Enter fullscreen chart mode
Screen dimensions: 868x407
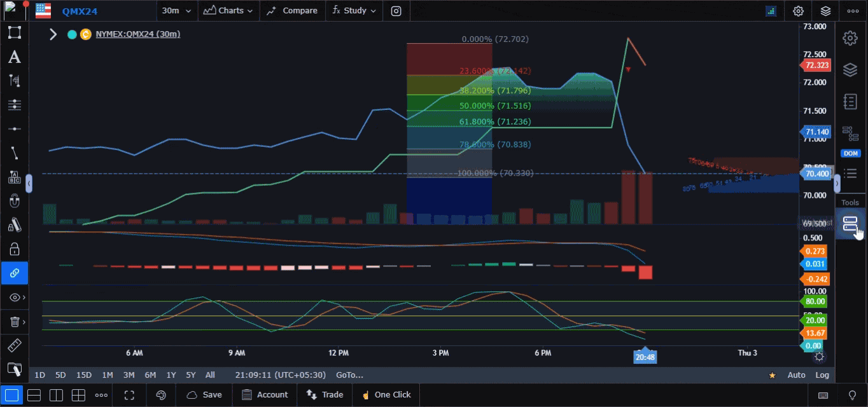129,395
